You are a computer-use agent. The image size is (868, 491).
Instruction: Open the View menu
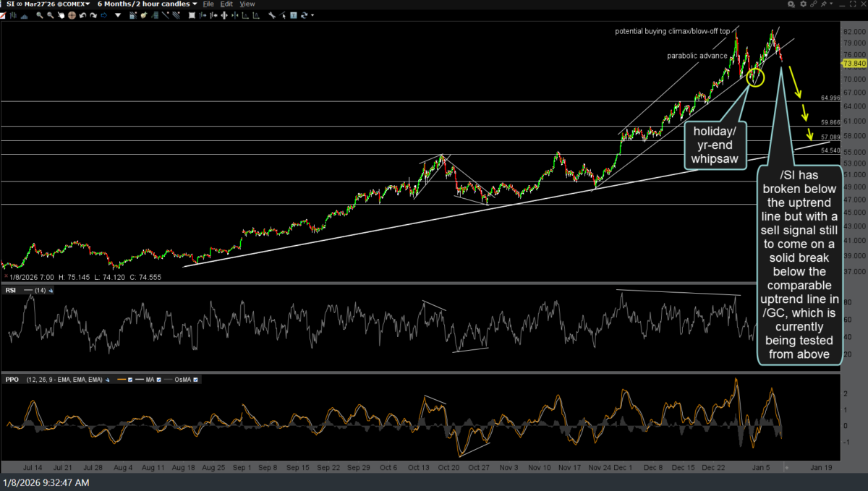pos(247,4)
